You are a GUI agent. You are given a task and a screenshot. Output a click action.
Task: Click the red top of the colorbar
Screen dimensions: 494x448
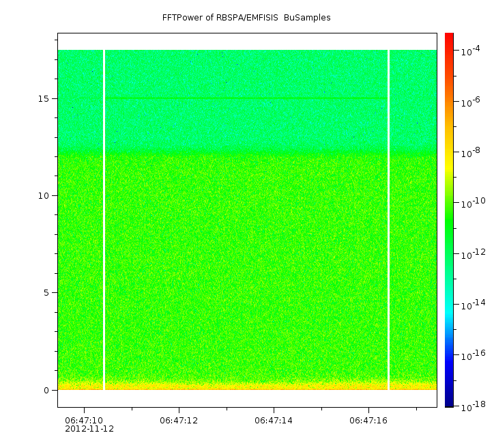tap(449, 41)
